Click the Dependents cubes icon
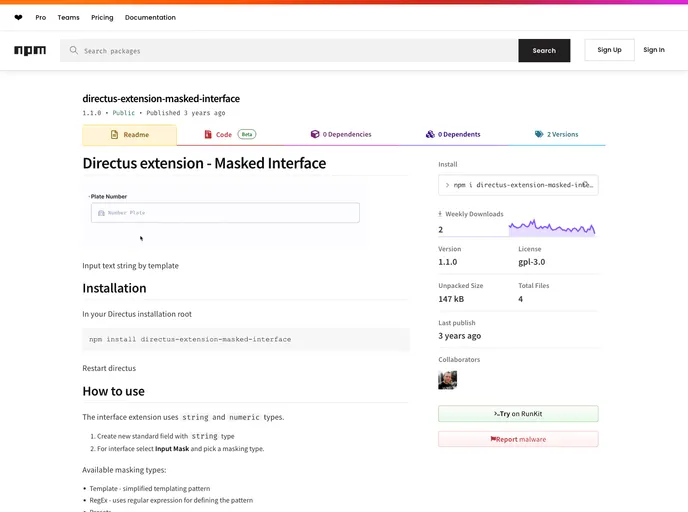688x512 pixels. (x=430, y=134)
